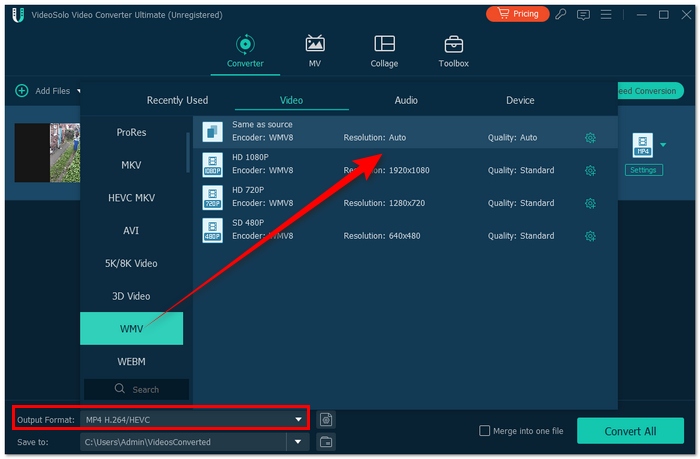Open the MV module icon
This screenshot has height=459, width=700.
click(315, 45)
